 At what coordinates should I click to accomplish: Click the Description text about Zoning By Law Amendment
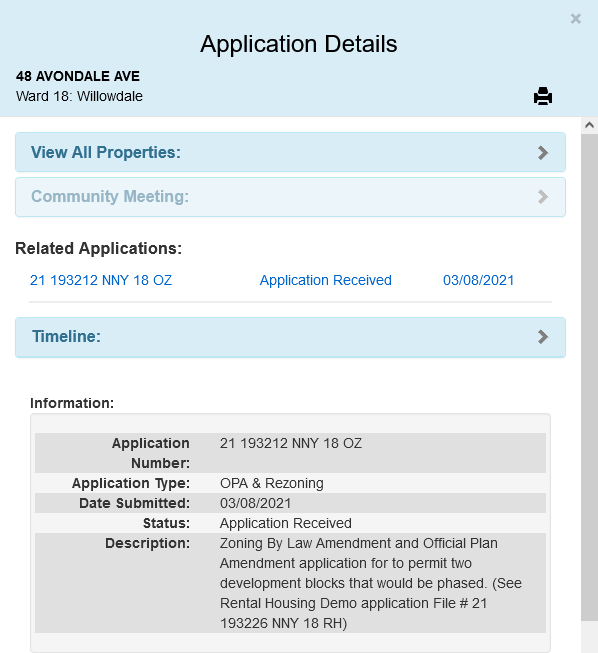click(371, 583)
